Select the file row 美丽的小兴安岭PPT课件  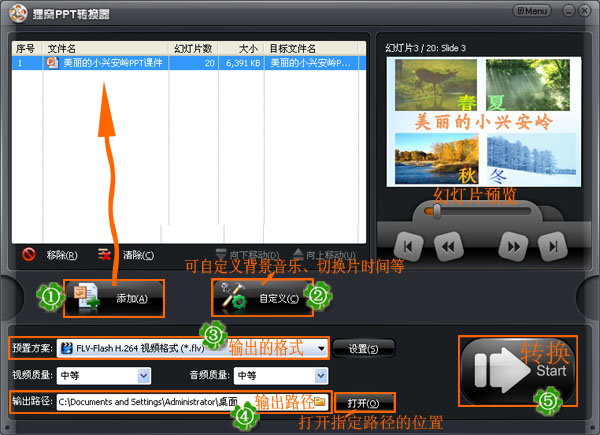(189, 63)
